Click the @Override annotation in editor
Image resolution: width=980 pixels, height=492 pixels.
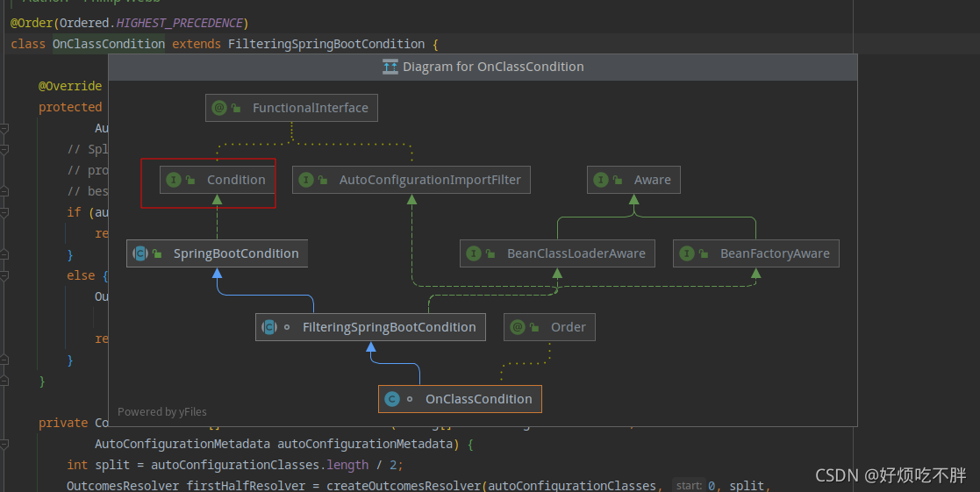click(70, 86)
